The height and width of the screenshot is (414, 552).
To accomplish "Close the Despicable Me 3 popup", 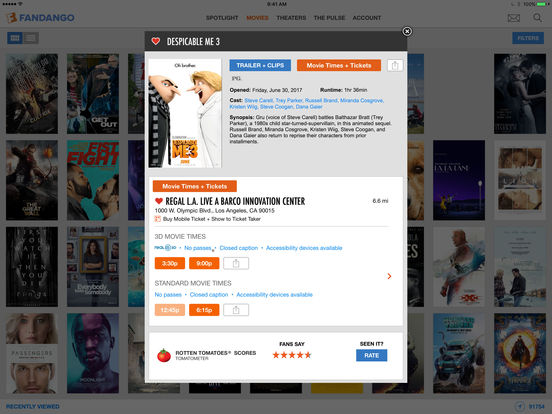I will pos(407,31).
